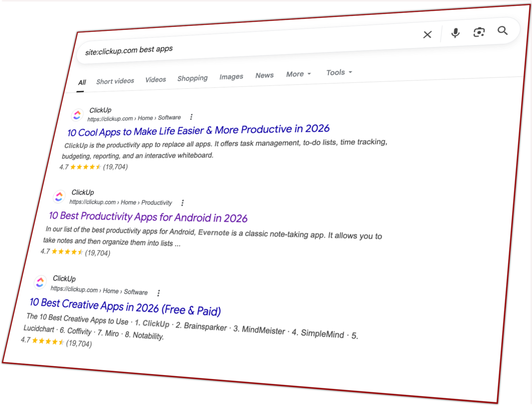Viewport: 532px width, 406px height.
Task: Click 'Lucidchart' in the third snippet
Action: pyautogui.click(x=39, y=329)
